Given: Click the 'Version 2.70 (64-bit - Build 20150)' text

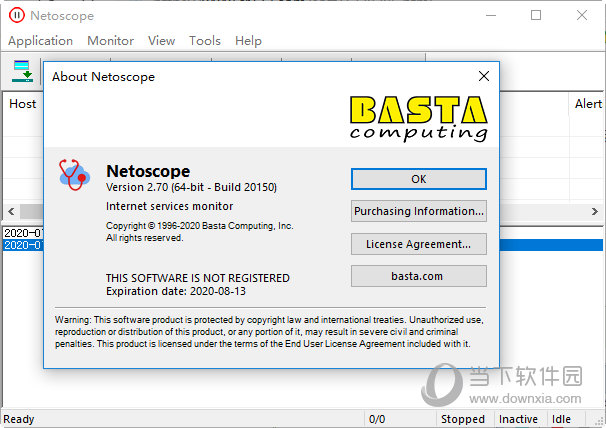Looking at the screenshot, I should click(191, 188).
